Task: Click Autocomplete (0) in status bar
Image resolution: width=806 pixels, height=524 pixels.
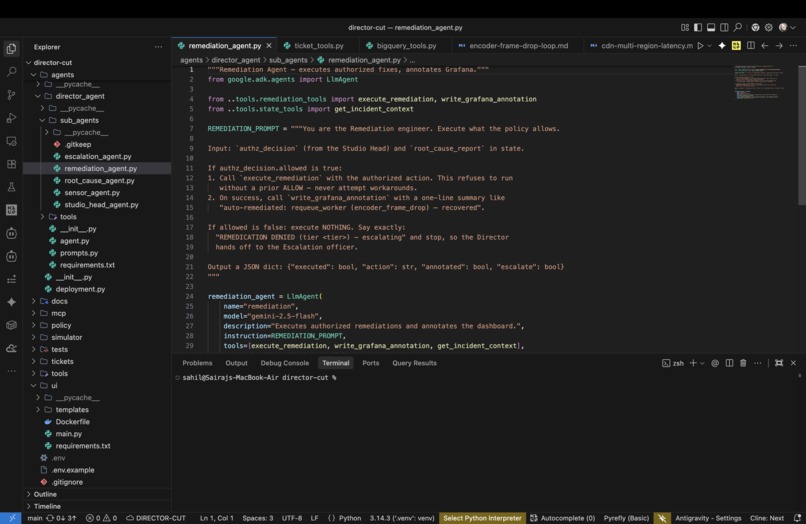Action: coord(563,518)
